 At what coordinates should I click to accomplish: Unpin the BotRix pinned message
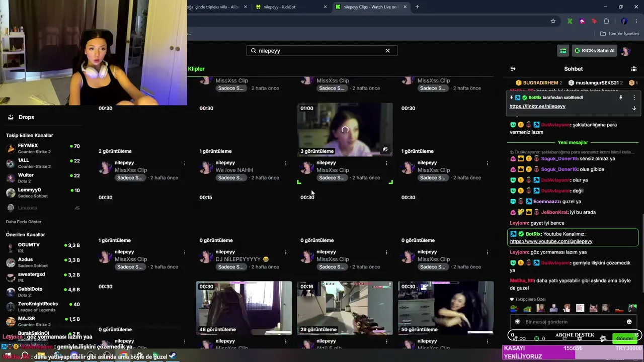[621, 98]
